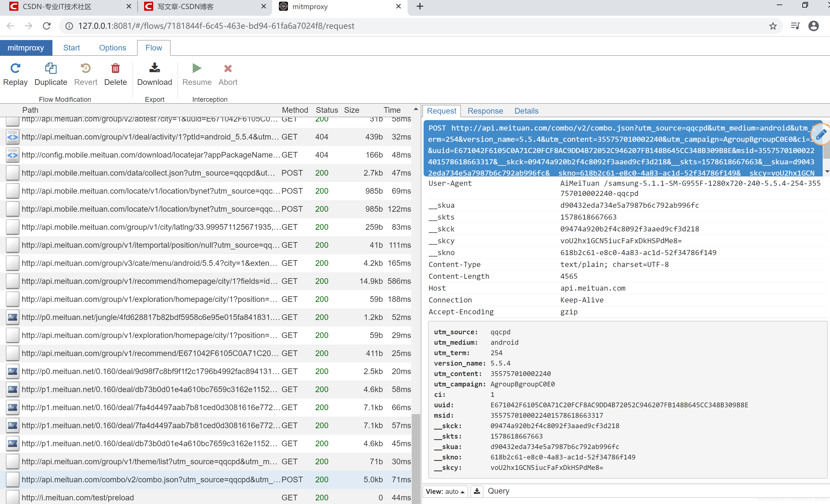Bookmark this page with star icon

pos(773,26)
